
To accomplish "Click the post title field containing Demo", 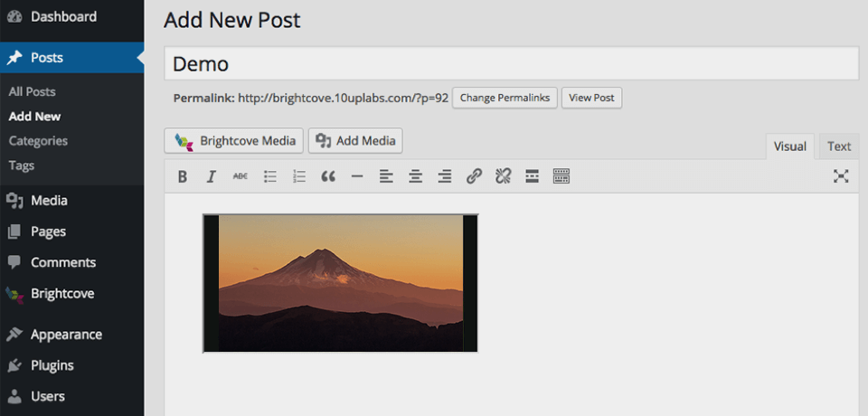I will pyautogui.click(x=512, y=63).
